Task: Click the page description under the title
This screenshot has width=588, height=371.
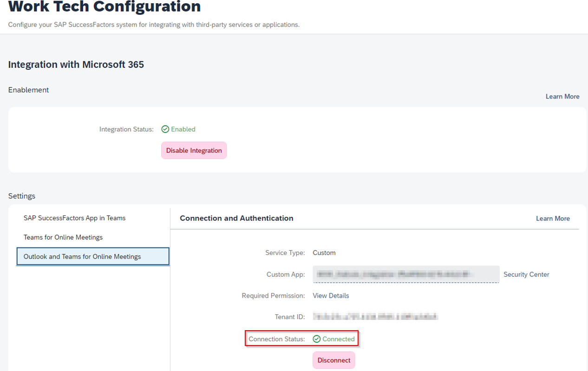Action: coord(154,25)
